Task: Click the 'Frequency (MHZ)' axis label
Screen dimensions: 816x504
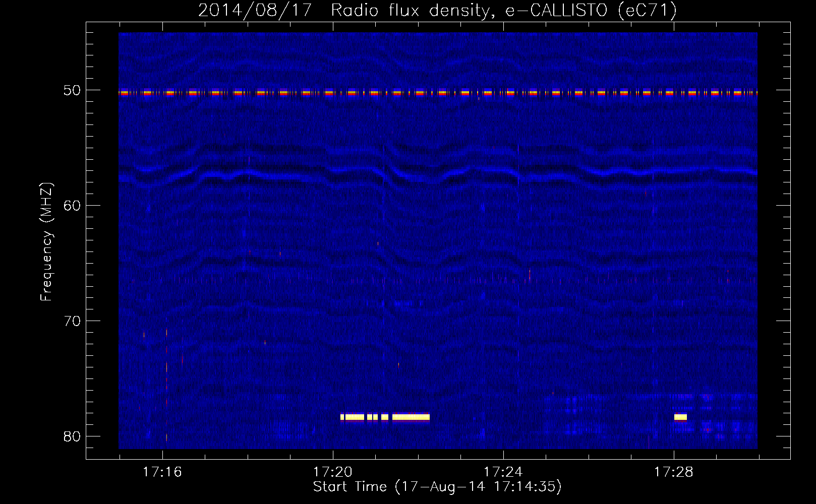Action: (46, 242)
